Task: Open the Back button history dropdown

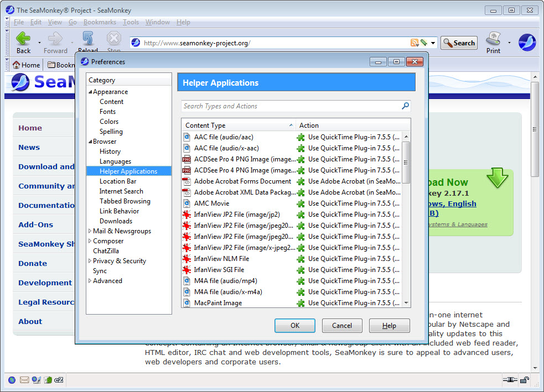Action: click(39, 43)
